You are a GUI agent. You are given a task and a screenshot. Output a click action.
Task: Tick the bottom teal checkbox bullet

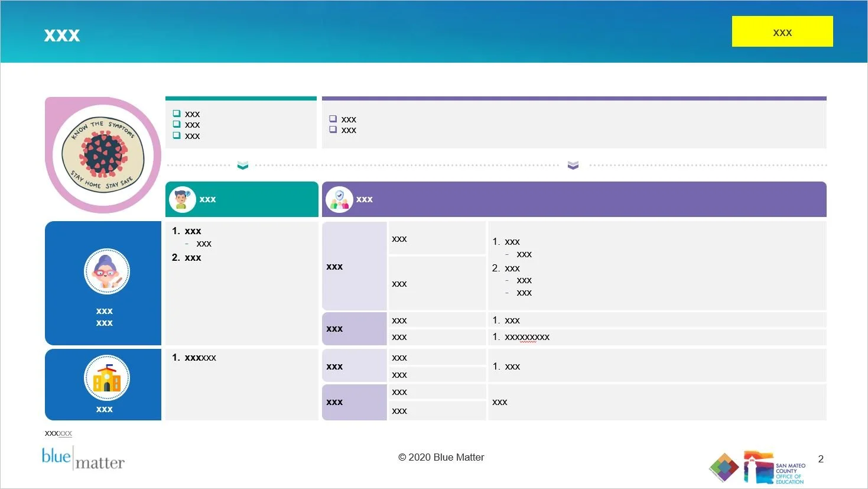coord(176,135)
